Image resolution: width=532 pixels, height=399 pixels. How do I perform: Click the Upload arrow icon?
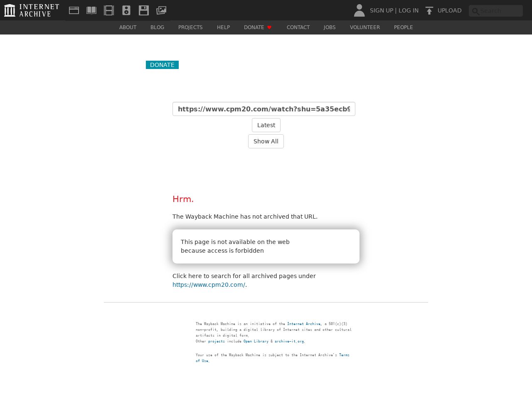coord(429,10)
